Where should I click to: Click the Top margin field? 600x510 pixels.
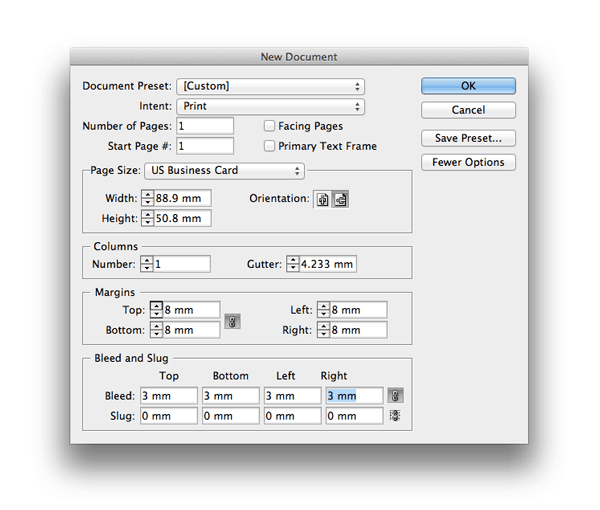coord(191,310)
